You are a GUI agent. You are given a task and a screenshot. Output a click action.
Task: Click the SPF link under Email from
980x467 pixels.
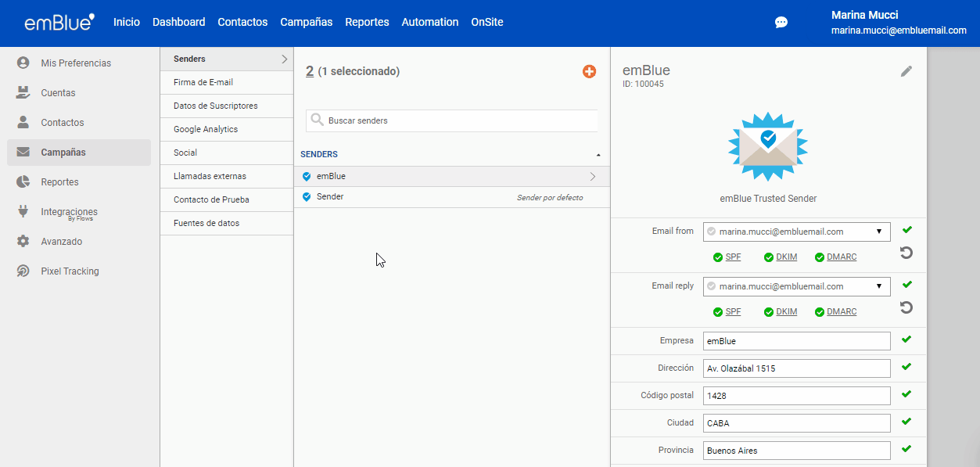[733, 257]
